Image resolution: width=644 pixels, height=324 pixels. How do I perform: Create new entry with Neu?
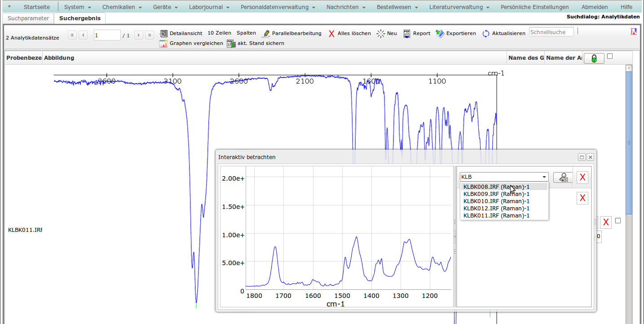(381, 33)
